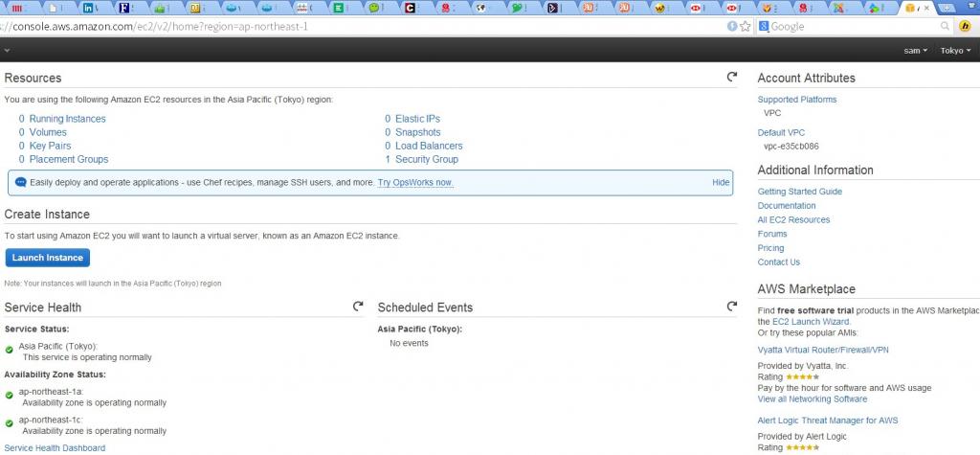The image size is (980, 455).
Task: Click the Launch Instance button
Action: [x=48, y=258]
